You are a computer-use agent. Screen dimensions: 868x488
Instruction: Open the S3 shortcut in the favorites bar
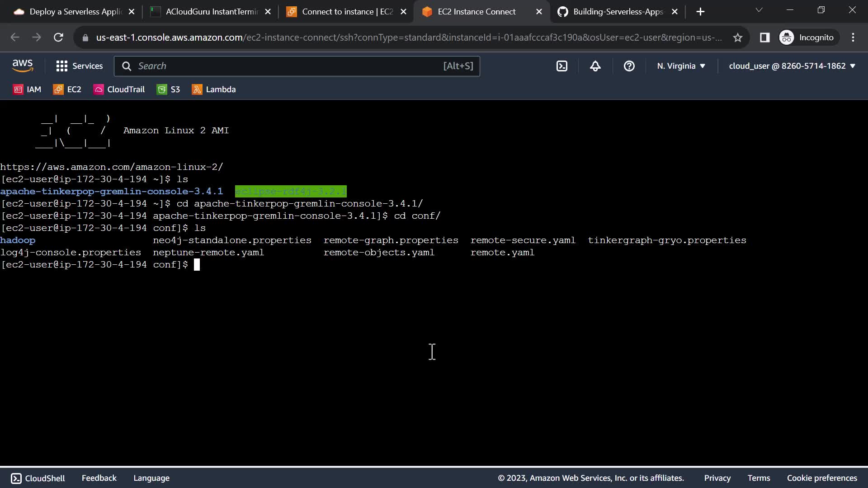168,89
